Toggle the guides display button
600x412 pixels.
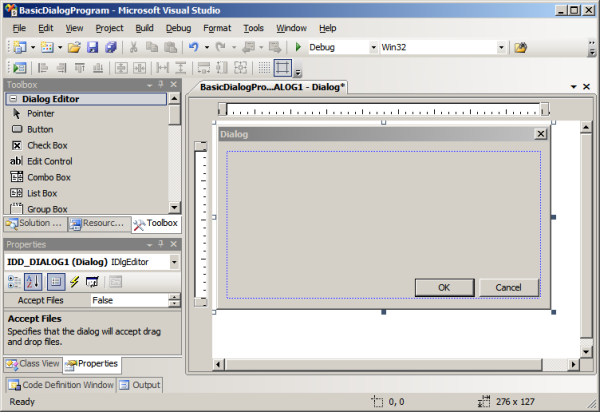coord(283,68)
